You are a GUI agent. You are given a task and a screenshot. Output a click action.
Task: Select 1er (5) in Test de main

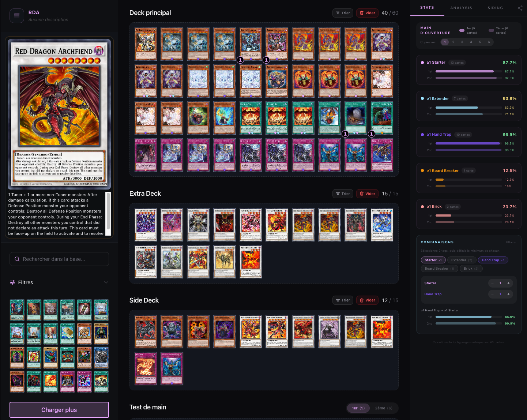(x=358, y=408)
